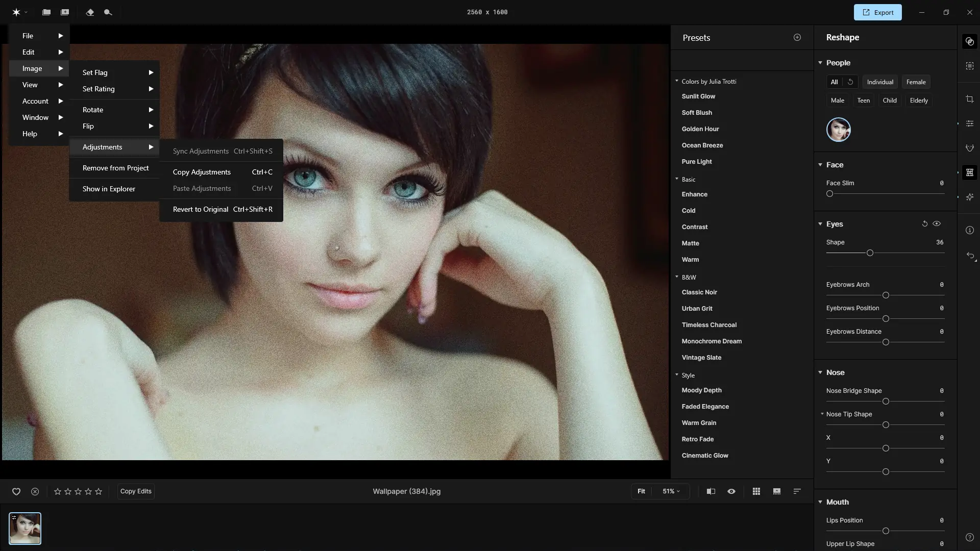This screenshot has height=551, width=980.
Task: Click the add preset plus icon
Action: (x=797, y=37)
